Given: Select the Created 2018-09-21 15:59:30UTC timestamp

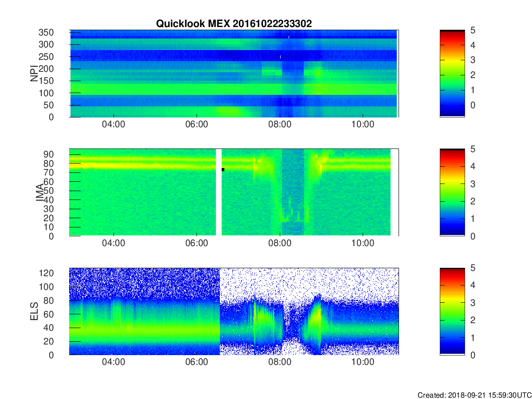Looking at the screenshot, I should point(474,395).
